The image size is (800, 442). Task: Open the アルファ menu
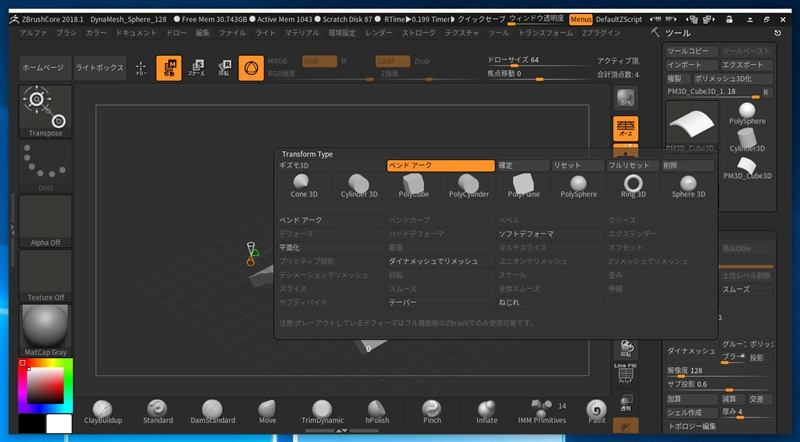[x=33, y=33]
